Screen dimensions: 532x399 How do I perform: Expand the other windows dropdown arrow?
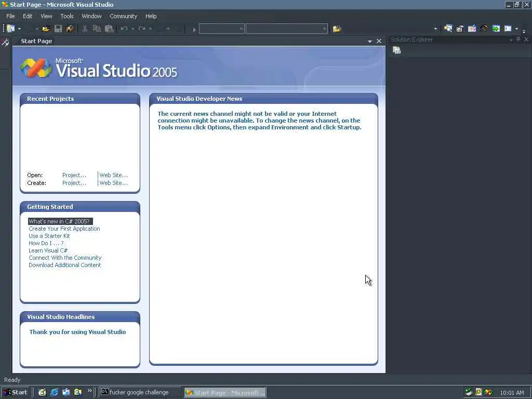click(516, 29)
